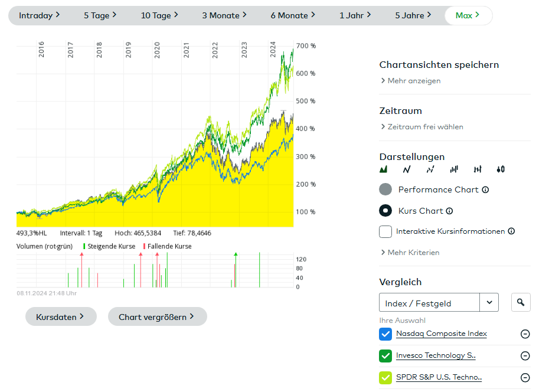Select the Performance Chart radio button

tap(385, 190)
